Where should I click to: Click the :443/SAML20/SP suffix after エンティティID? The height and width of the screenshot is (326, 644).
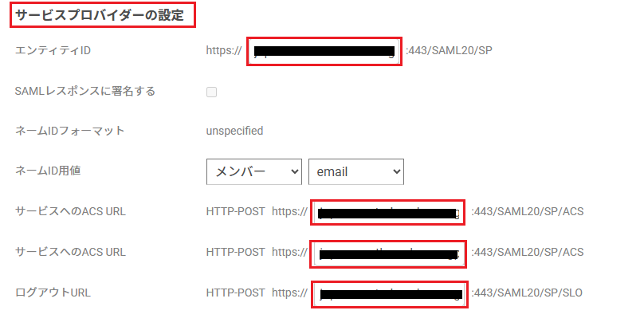tap(449, 50)
